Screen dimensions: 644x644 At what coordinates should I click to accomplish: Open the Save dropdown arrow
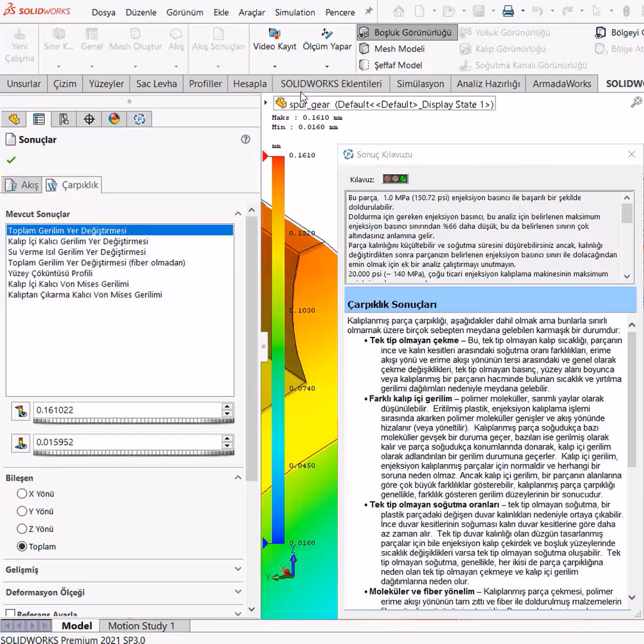click(x=493, y=11)
